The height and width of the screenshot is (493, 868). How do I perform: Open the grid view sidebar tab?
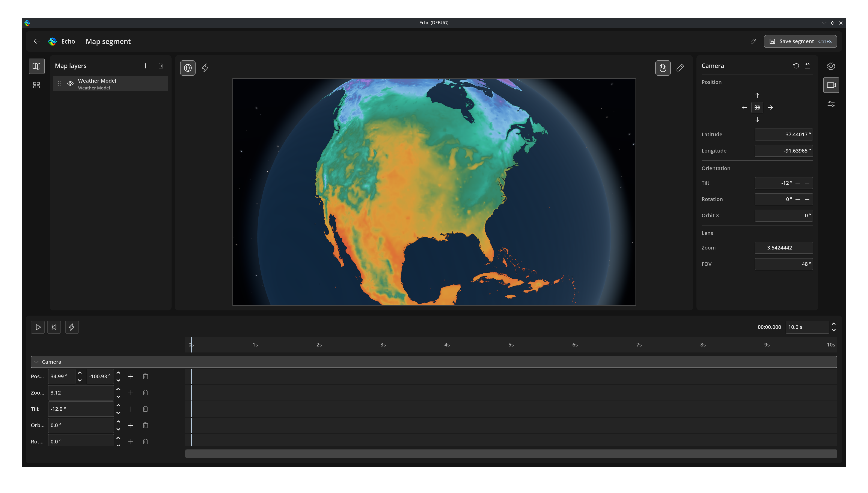36,85
